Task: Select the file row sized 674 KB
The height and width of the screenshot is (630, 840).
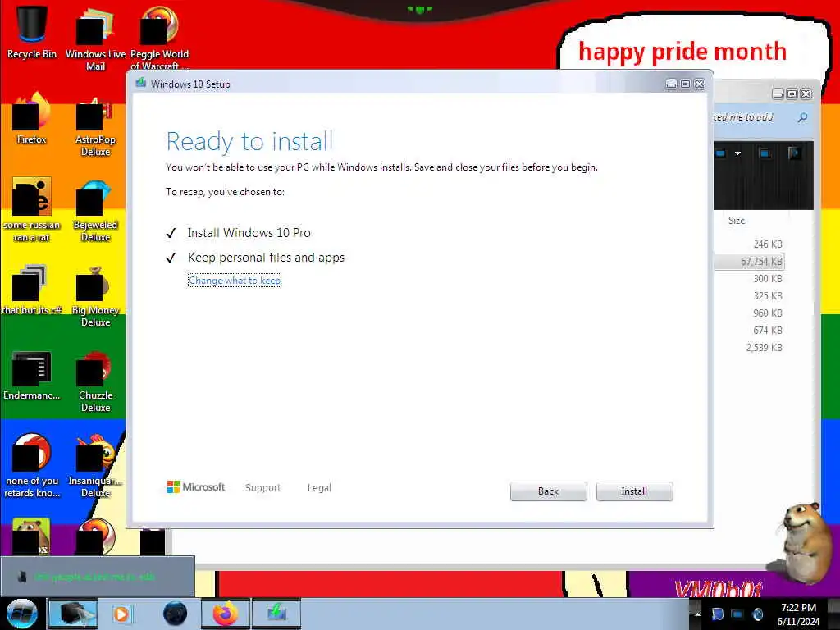Action: (x=750, y=330)
